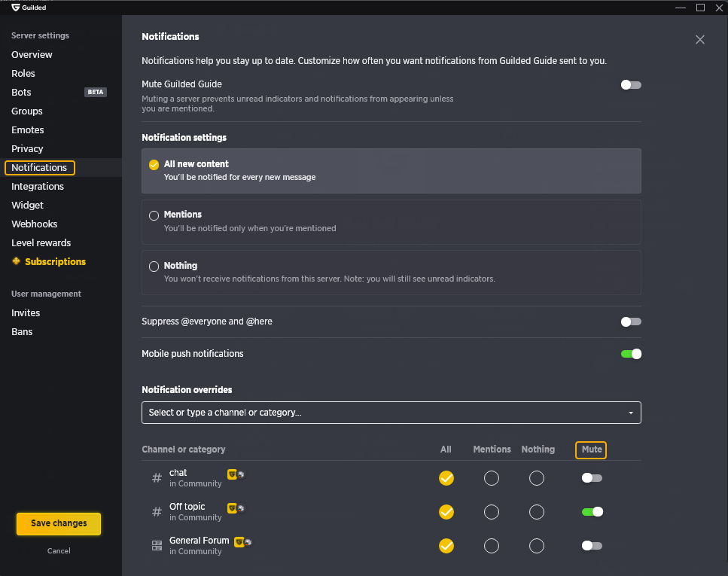Close the Notifications settings with the X icon
The height and width of the screenshot is (576, 728).
point(699,39)
